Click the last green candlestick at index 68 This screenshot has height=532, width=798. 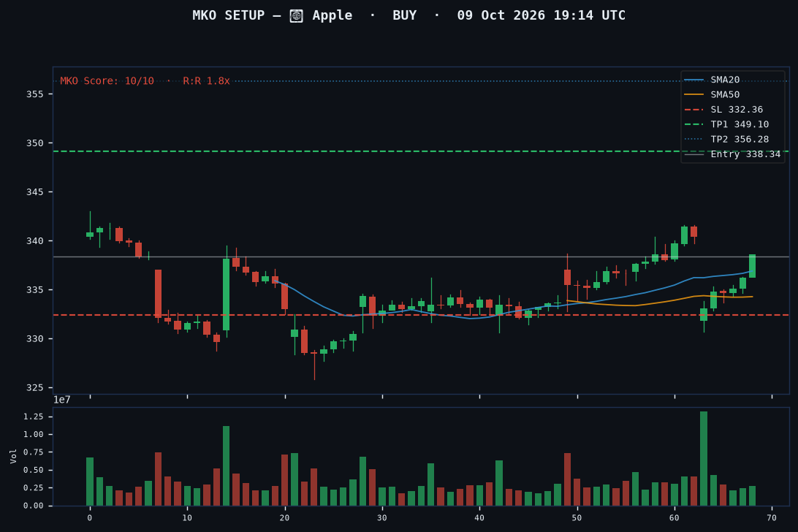point(752,266)
